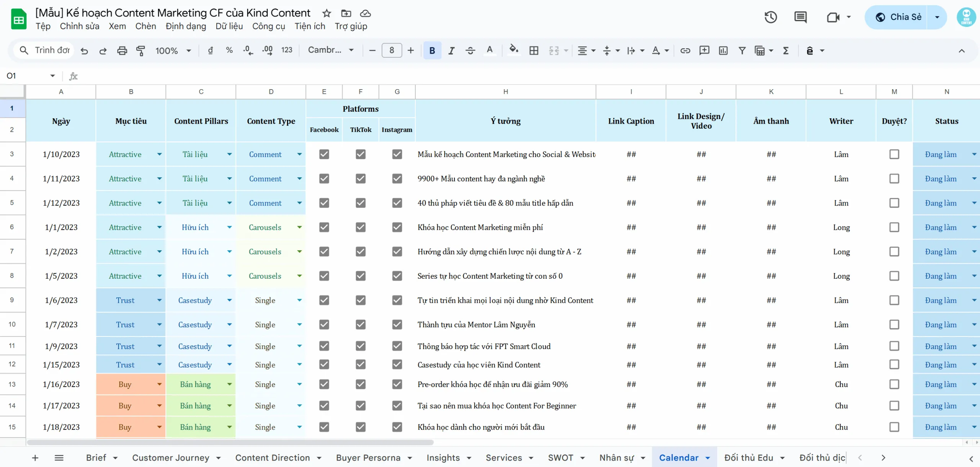Uncheck Facebook checkbox for 1/10/2023 row
The width and height of the screenshot is (980, 467).
tap(324, 154)
